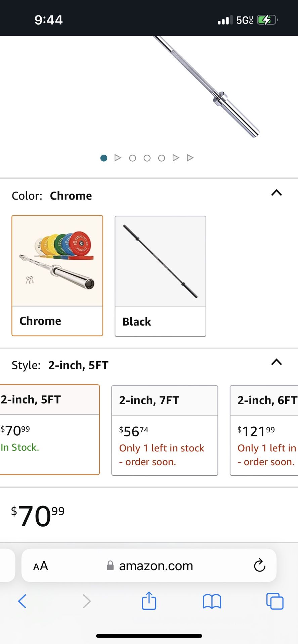Image resolution: width=298 pixels, height=644 pixels.
Task: Select the Black color option
Action: click(160, 276)
